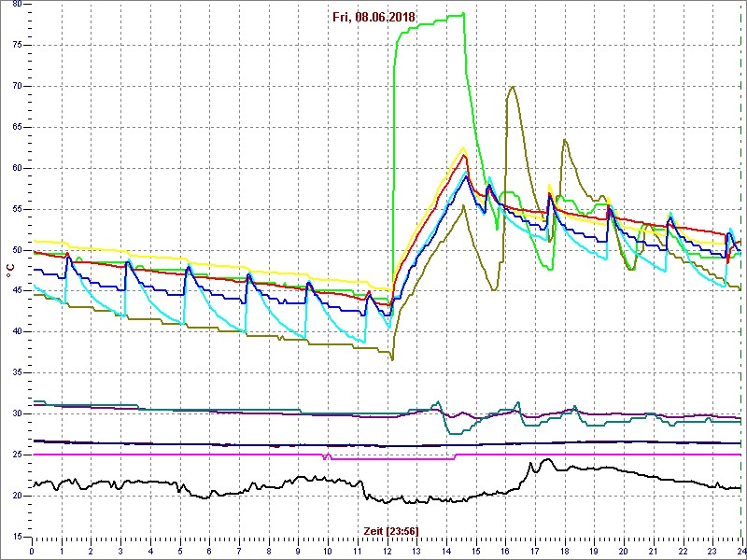Select the 25 label on the temperature axis
The width and height of the screenshot is (747, 560).
point(16,455)
